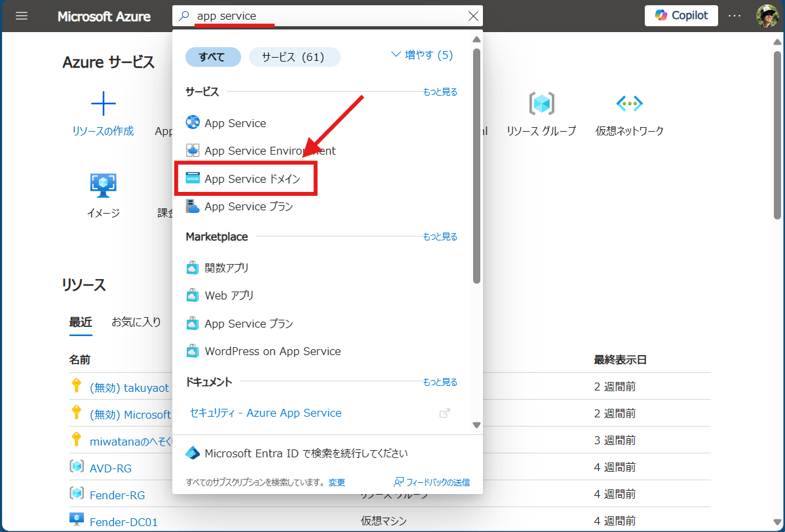Select the すべて filter tab
This screenshot has height=532, width=785.
(x=213, y=57)
